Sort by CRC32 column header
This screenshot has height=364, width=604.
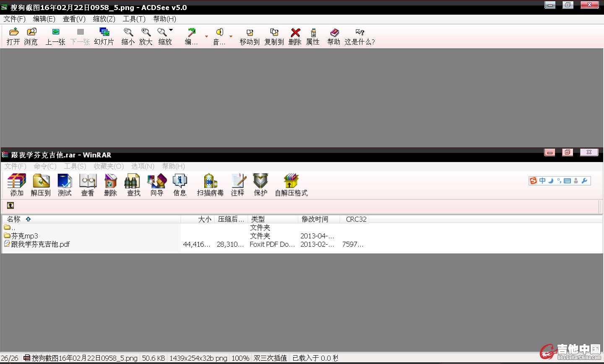pos(354,219)
